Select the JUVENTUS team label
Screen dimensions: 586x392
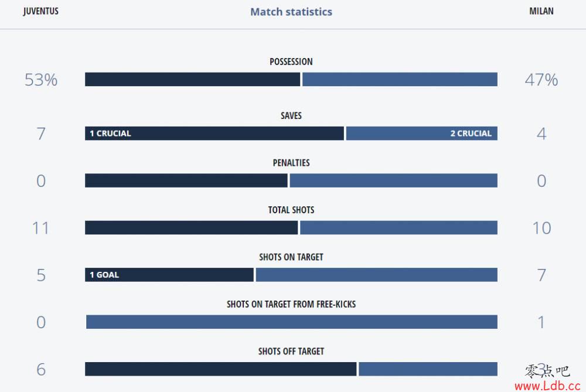coord(41,11)
